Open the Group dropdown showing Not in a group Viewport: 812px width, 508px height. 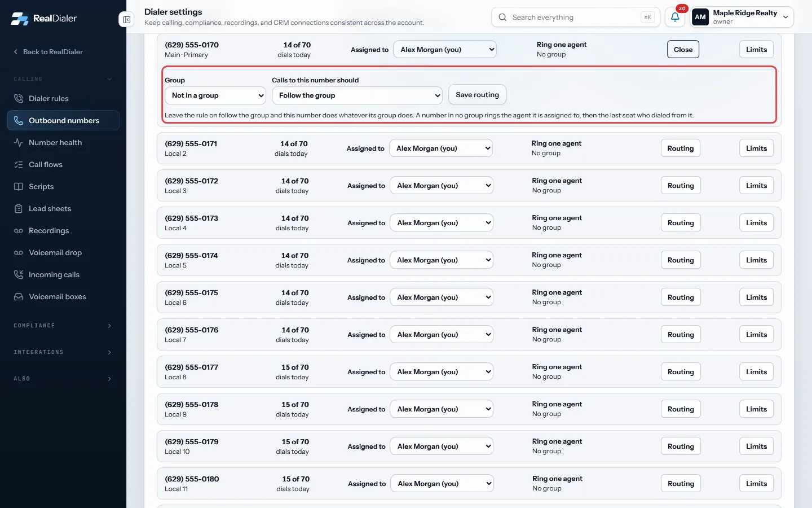click(215, 95)
